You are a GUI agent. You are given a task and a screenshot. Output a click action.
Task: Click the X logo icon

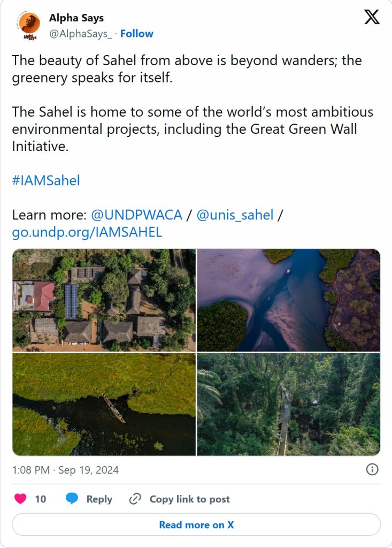tap(372, 18)
